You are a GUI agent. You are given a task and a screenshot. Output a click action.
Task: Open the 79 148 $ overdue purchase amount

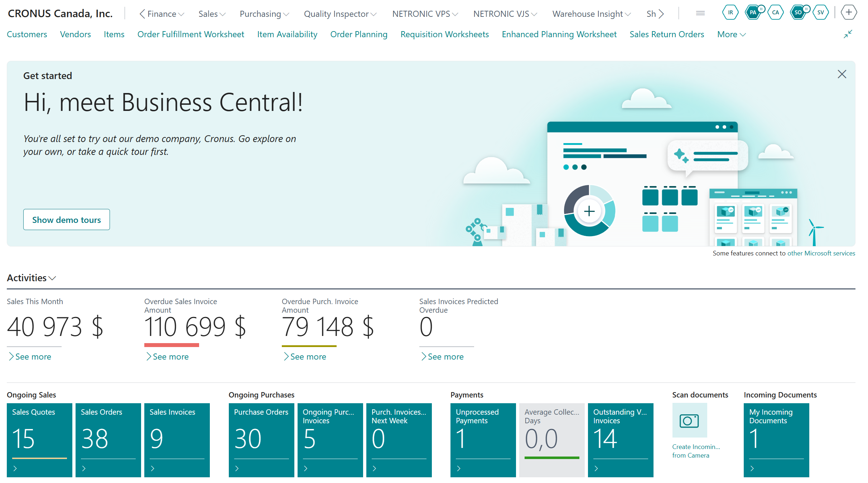328,327
